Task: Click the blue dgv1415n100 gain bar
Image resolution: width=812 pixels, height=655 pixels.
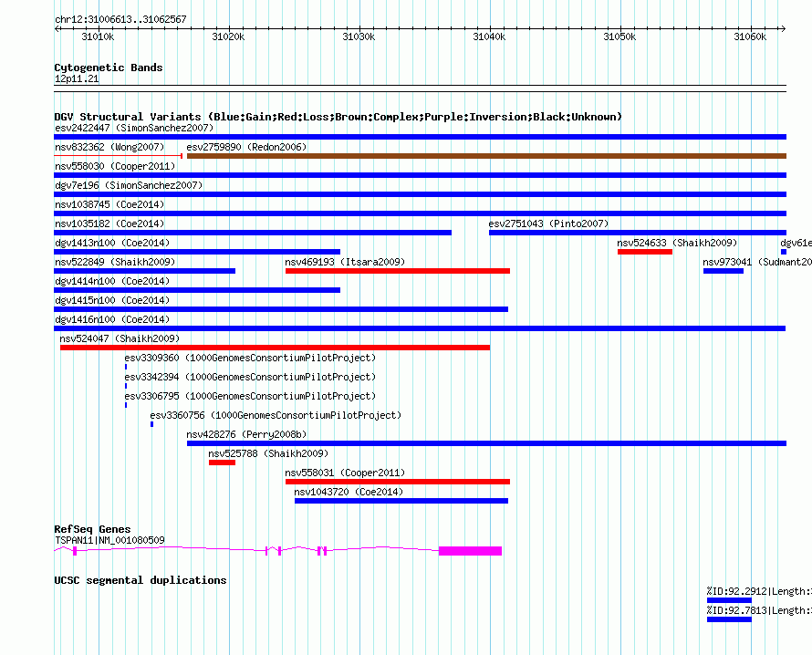Action: pos(281,309)
